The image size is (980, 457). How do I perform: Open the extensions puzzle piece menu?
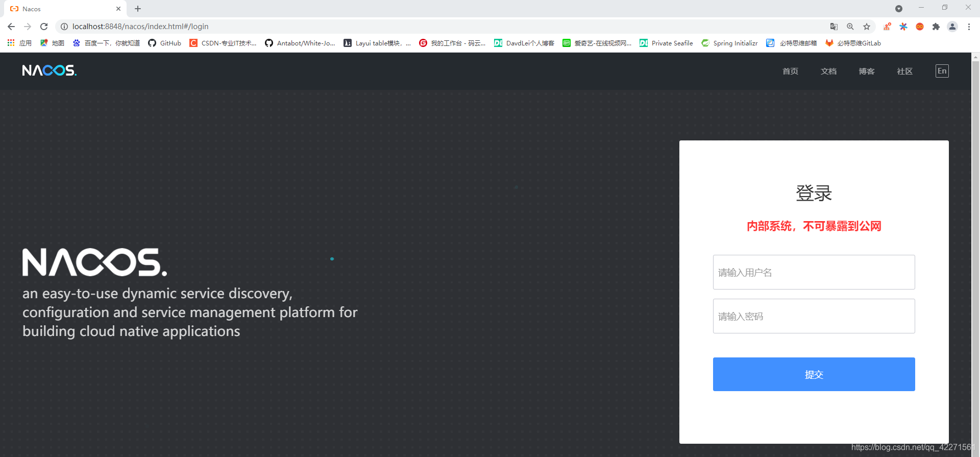pos(936,27)
